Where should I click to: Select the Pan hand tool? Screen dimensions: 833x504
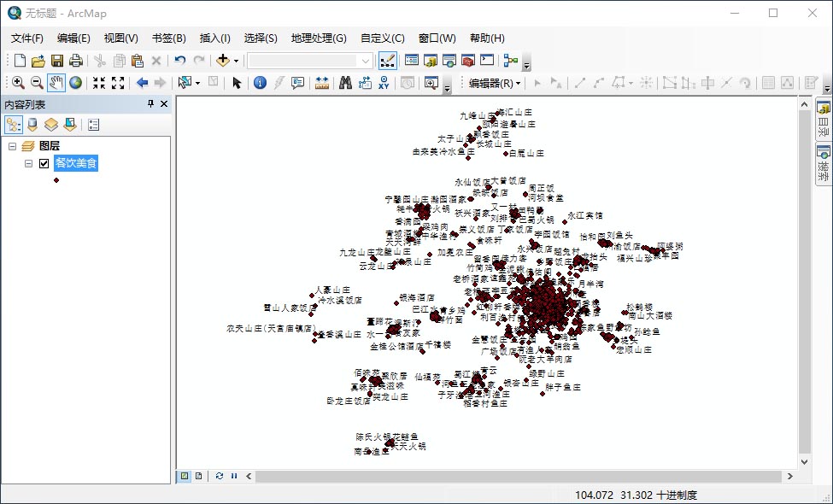[56, 83]
